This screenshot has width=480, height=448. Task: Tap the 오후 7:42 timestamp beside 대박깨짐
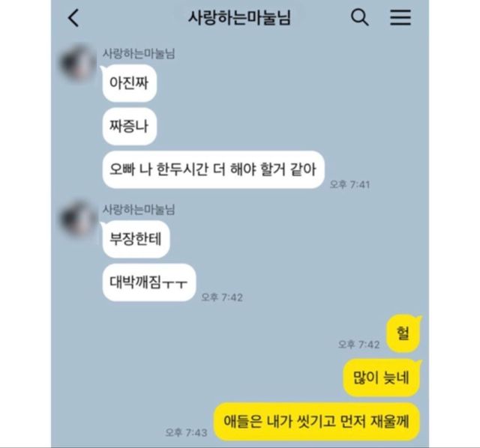pyautogui.click(x=222, y=297)
